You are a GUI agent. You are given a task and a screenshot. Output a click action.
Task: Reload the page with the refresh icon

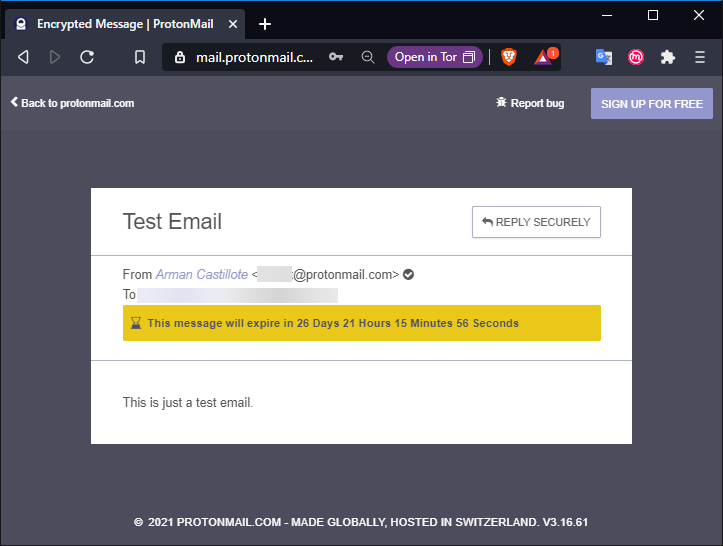[87, 57]
